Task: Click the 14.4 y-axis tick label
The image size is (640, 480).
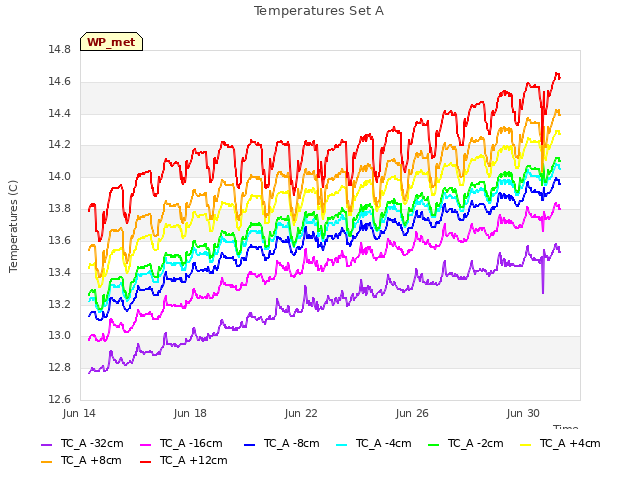Action: 60,113
